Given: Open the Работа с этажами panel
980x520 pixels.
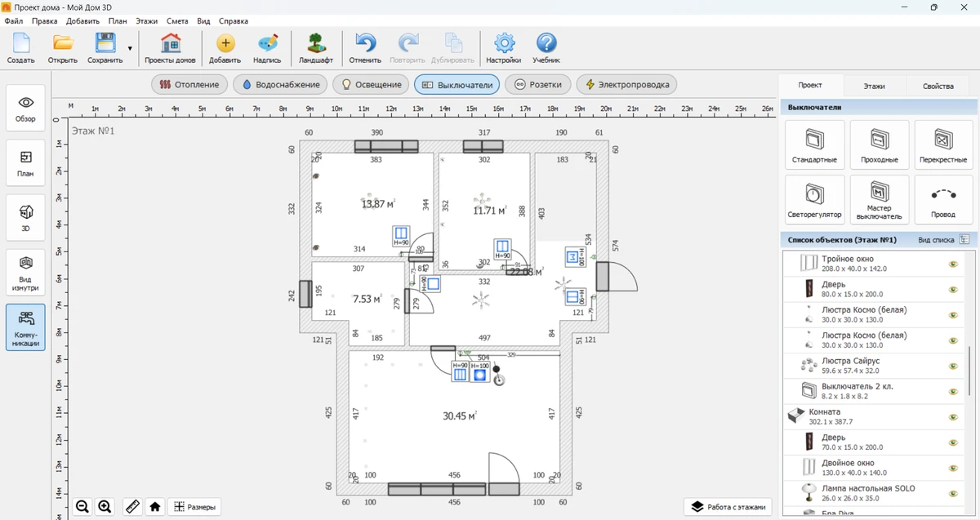Looking at the screenshot, I should [x=728, y=507].
